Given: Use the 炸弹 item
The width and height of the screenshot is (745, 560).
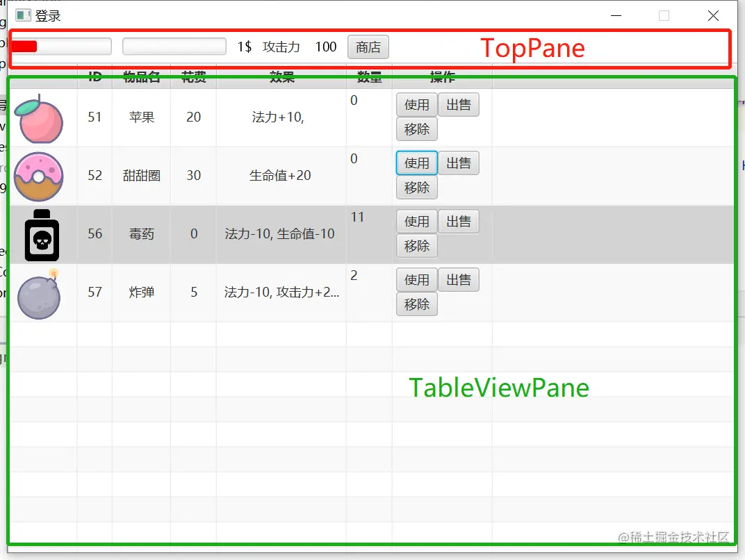Looking at the screenshot, I should point(417,280).
